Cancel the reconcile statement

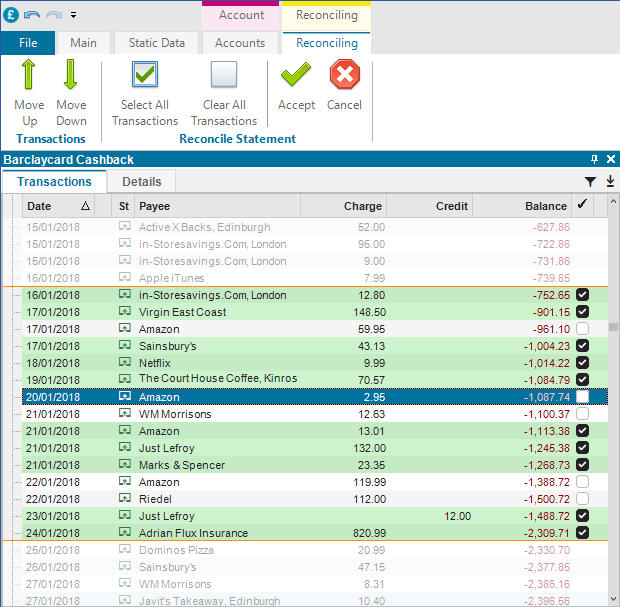point(344,86)
